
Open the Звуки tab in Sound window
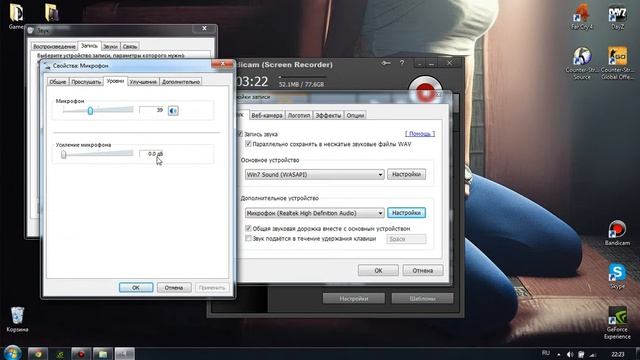click(x=110, y=46)
